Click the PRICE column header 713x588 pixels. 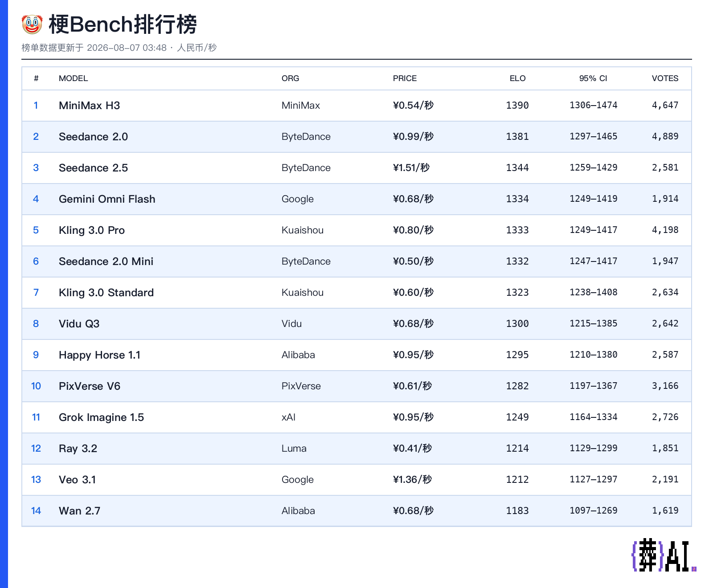405,78
